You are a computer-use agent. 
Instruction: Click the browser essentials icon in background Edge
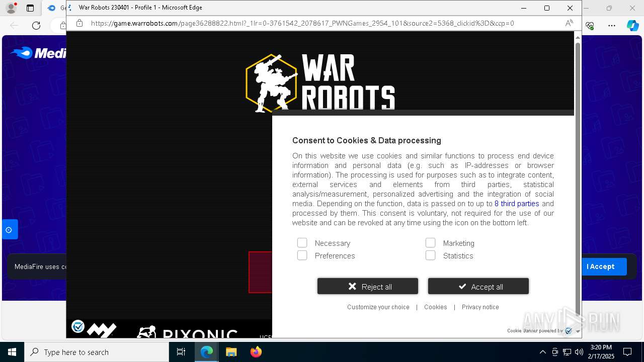590,26
